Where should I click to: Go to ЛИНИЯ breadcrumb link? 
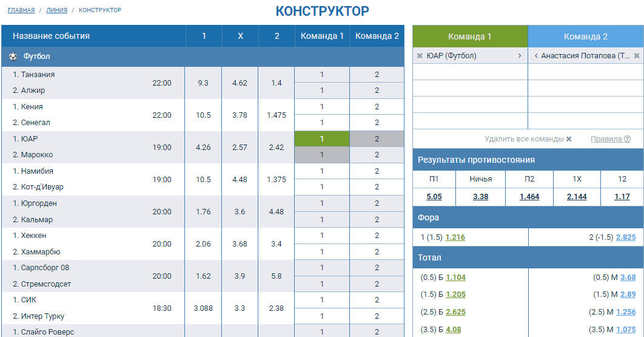click(56, 10)
